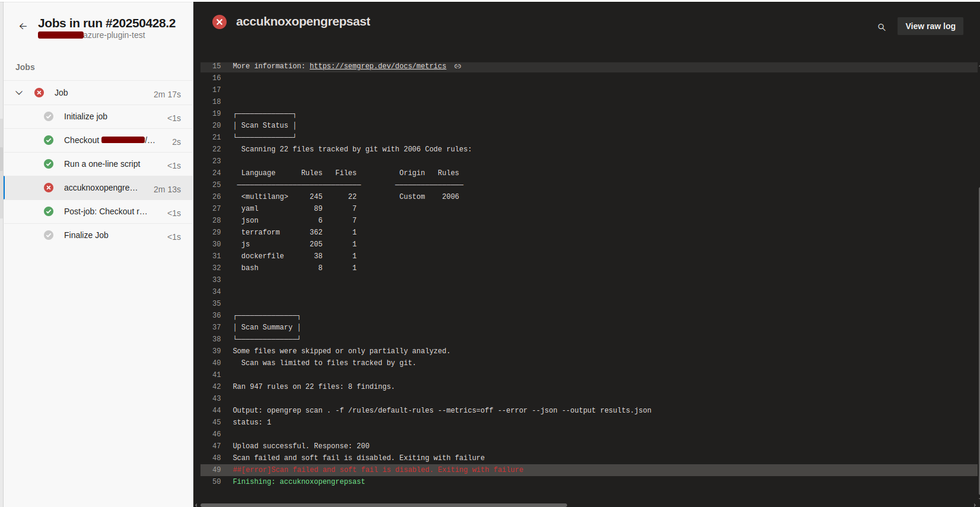Click the 'Scan Summary' boxed heading
The image size is (980, 507).
click(267, 327)
